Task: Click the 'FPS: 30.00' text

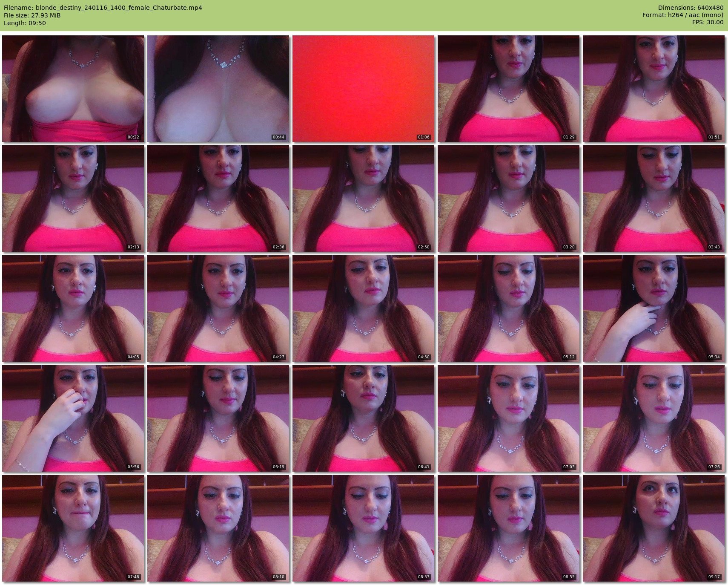Action: (x=708, y=22)
